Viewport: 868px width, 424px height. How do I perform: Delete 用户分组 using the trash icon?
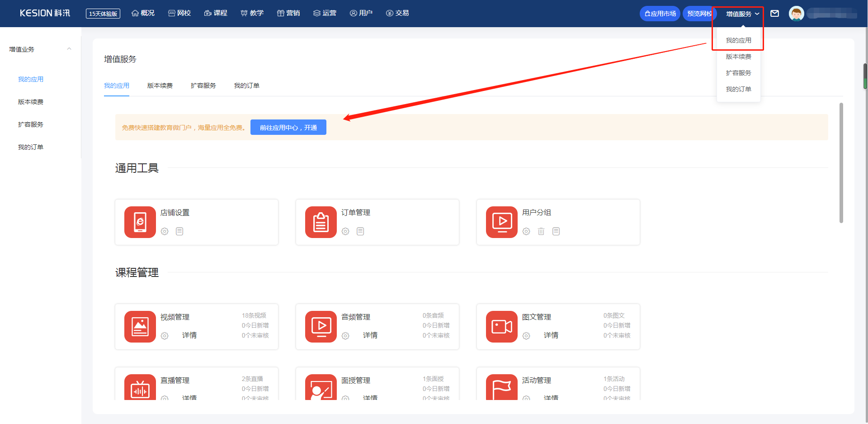[541, 232]
